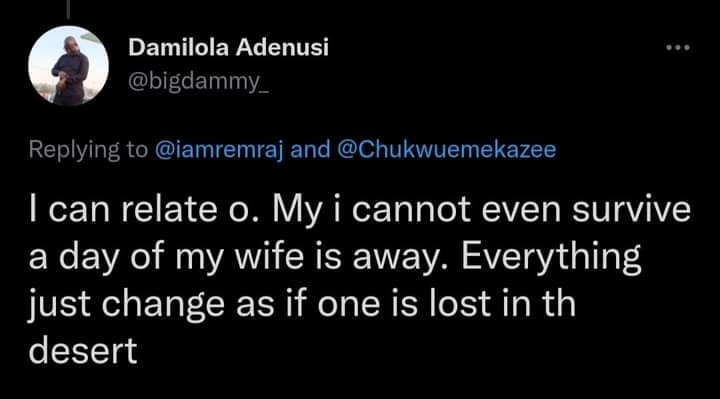
Task: Click the word 'desert' in the tweet
Action: [83, 351]
